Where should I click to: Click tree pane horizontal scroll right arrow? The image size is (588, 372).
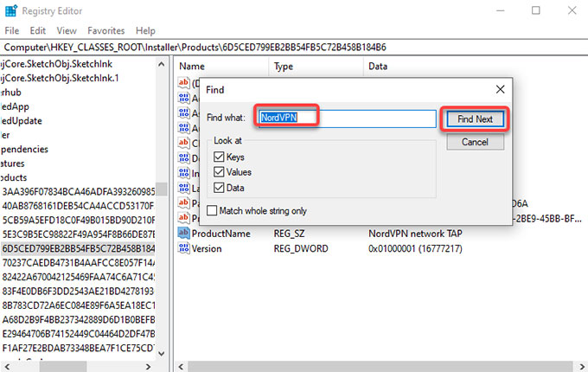tap(149, 367)
